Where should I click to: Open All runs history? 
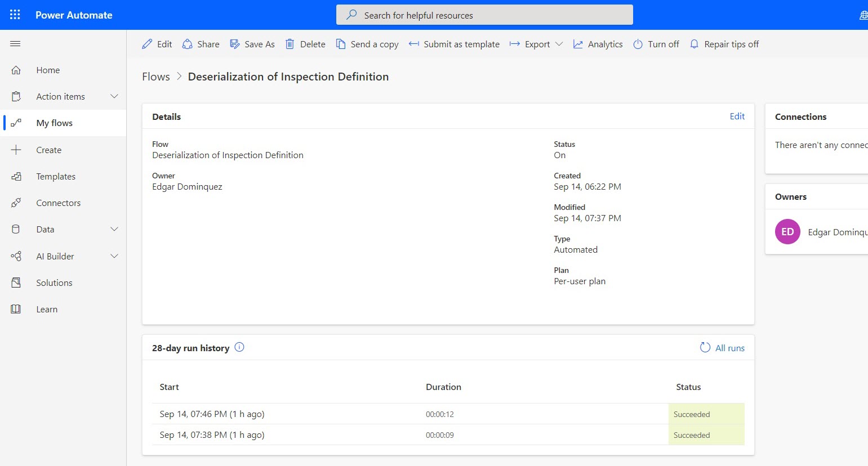(729, 348)
